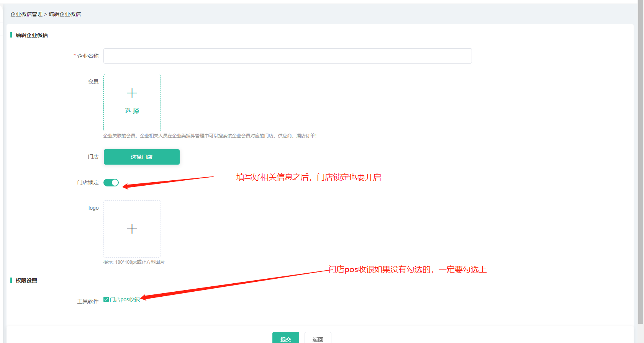Screen dimensions: 644x343
Task: Click the 门店pos收银 checkbox label text
Action: tap(125, 299)
